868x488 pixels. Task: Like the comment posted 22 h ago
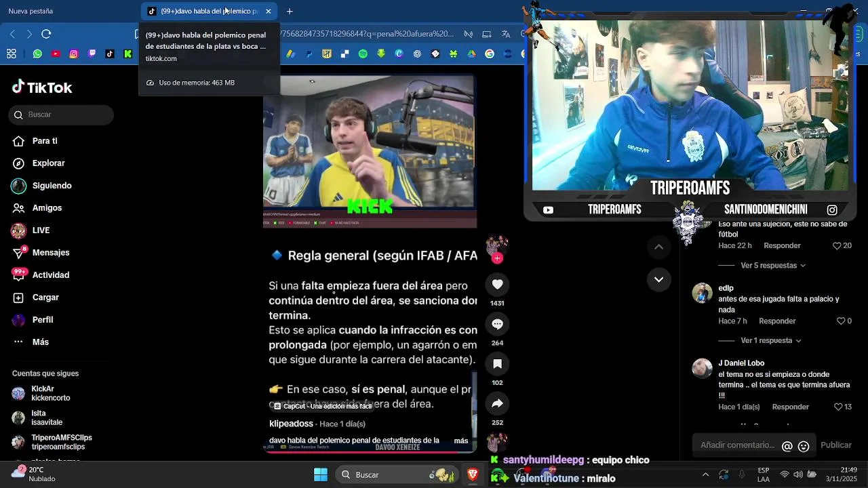(837, 246)
